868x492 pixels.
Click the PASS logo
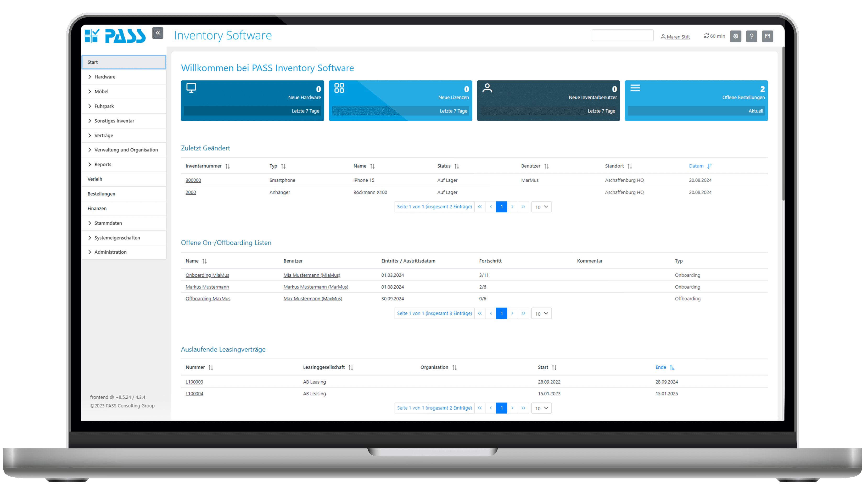[x=115, y=36]
